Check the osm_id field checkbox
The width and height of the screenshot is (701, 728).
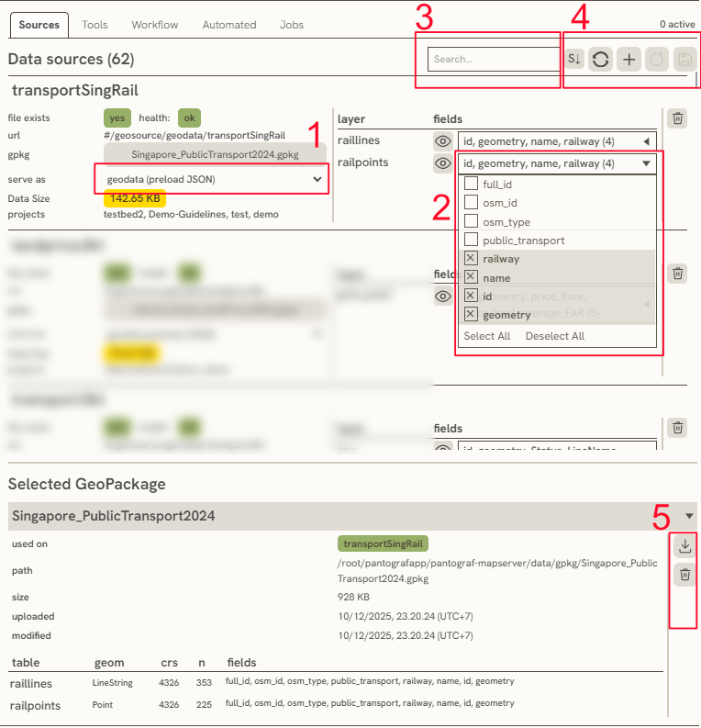[471, 203]
